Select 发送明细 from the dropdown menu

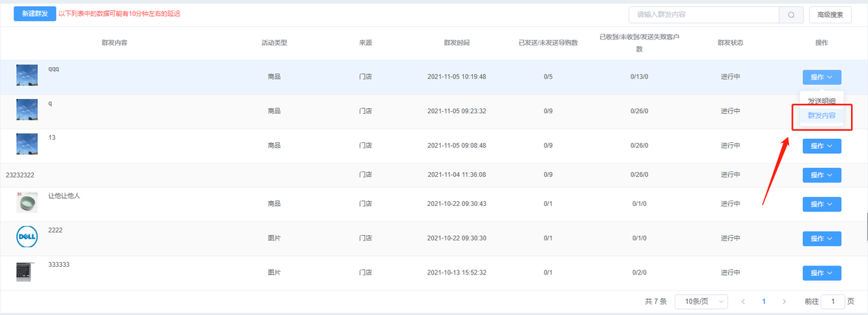821,101
